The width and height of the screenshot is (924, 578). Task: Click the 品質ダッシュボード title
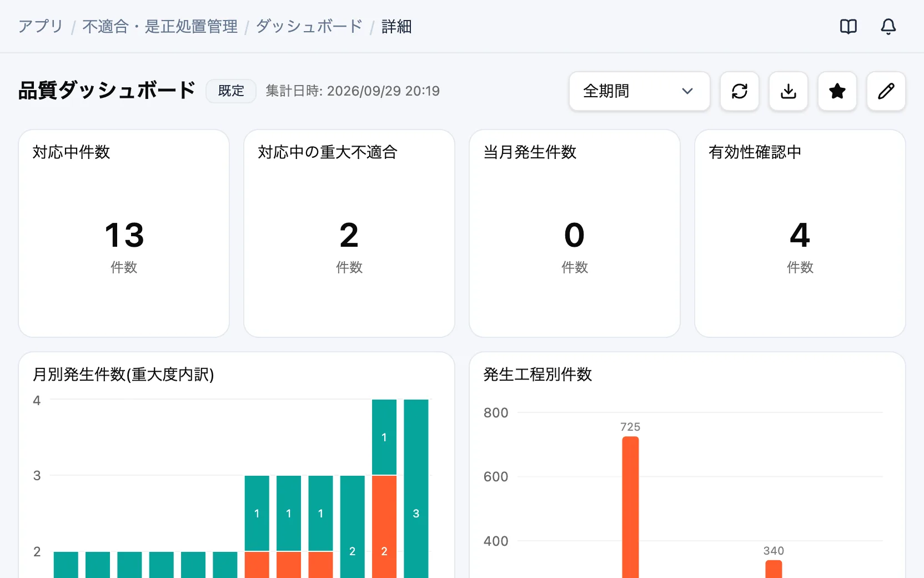tap(107, 91)
